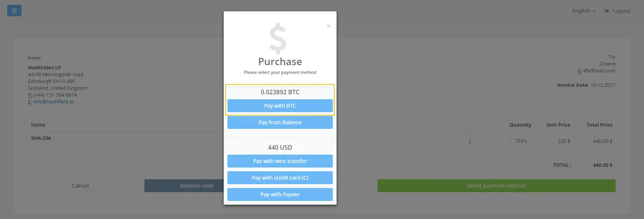Viewport: 644px width, 219px height.
Task: Click the Purchase dialog heading
Action: (x=280, y=62)
